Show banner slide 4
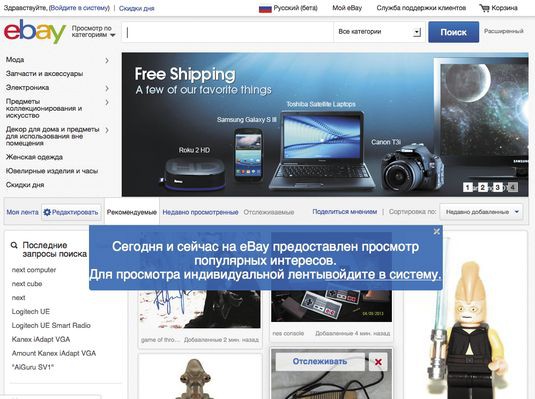 512,187
